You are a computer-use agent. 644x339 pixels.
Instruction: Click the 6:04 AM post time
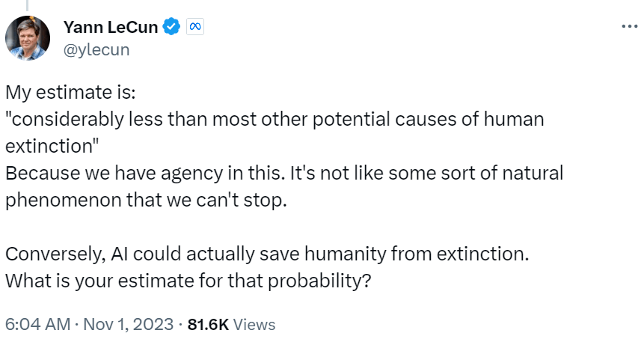coord(36,324)
